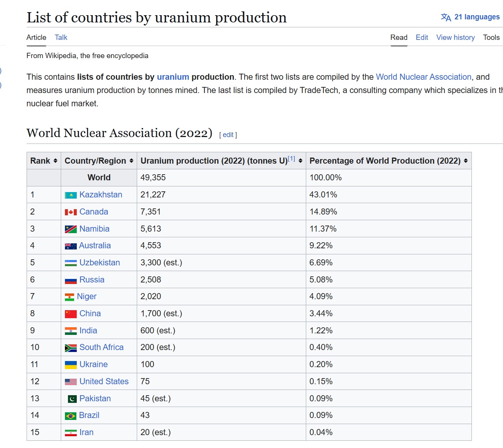
Task: Open the India country link
Action: coord(88,331)
